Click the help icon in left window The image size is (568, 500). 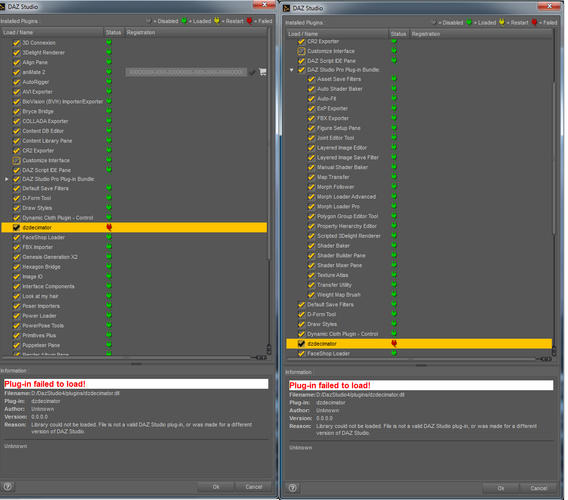pyautogui.click(x=7, y=486)
